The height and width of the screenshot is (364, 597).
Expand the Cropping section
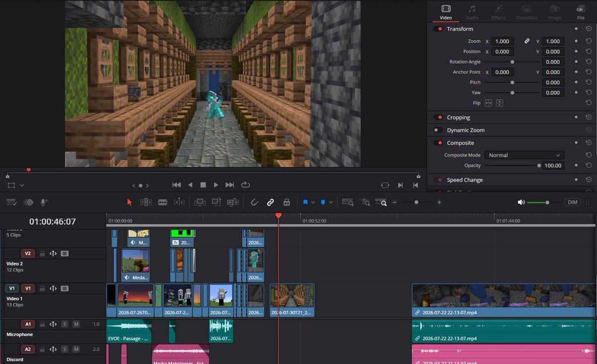point(458,117)
